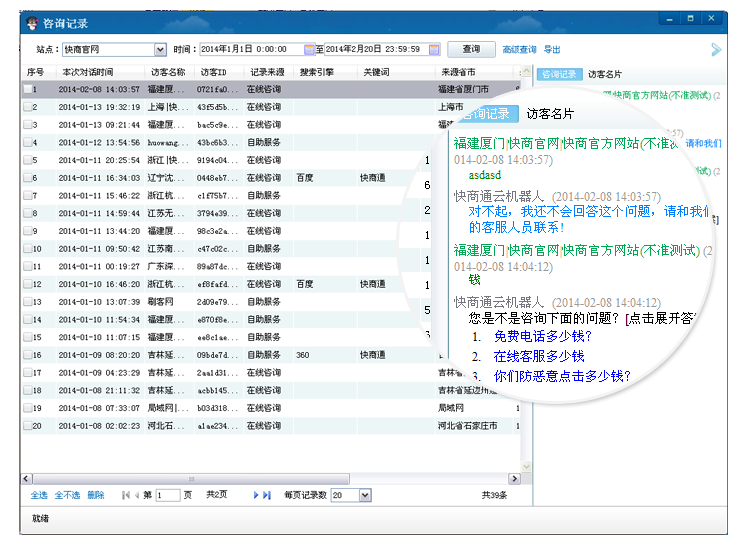
Task: Click the previous page arrow
Action: (x=136, y=495)
